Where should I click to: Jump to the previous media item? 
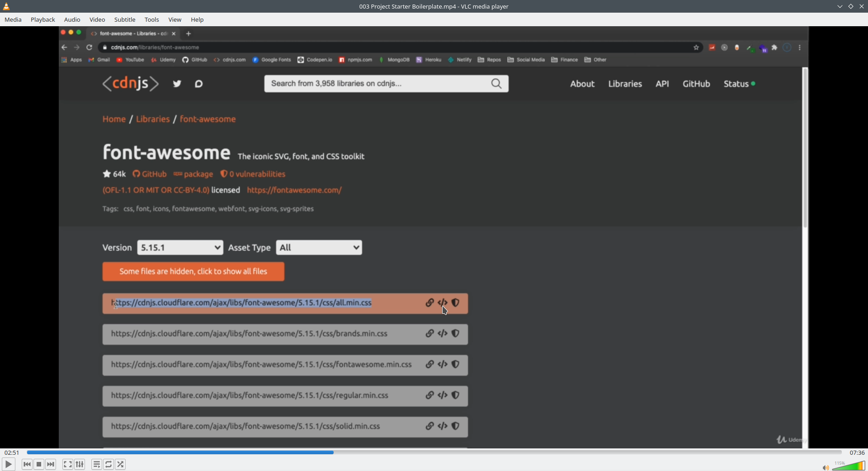click(27, 464)
